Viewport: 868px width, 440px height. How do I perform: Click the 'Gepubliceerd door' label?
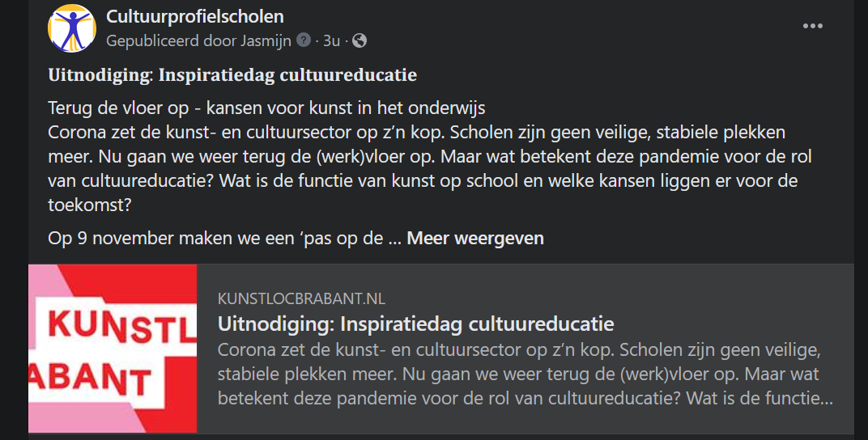(x=171, y=41)
